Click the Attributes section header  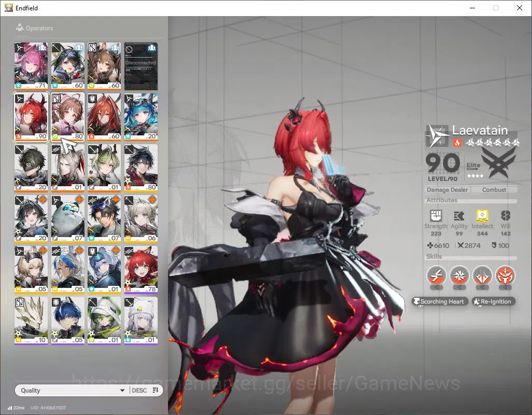(x=442, y=200)
